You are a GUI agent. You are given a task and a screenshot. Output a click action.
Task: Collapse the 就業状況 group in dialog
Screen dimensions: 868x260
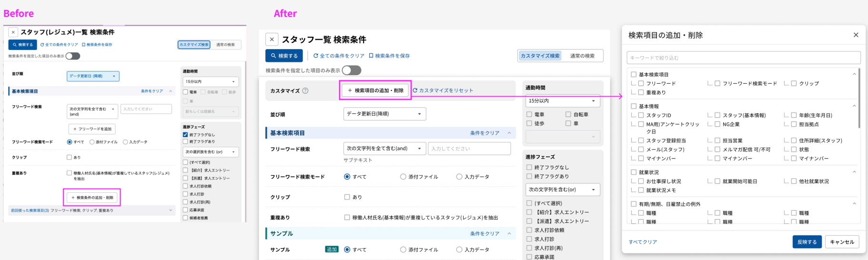854,172
